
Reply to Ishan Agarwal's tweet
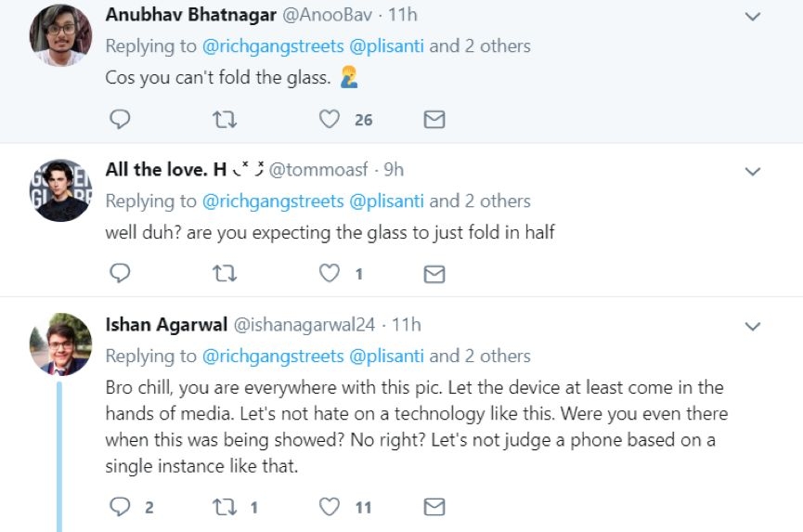[120, 507]
